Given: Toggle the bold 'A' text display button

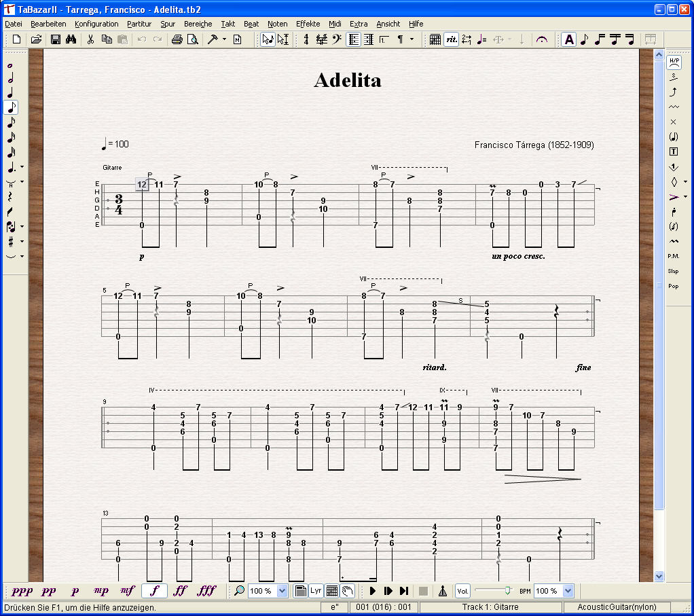Looking at the screenshot, I should pyautogui.click(x=568, y=39).
